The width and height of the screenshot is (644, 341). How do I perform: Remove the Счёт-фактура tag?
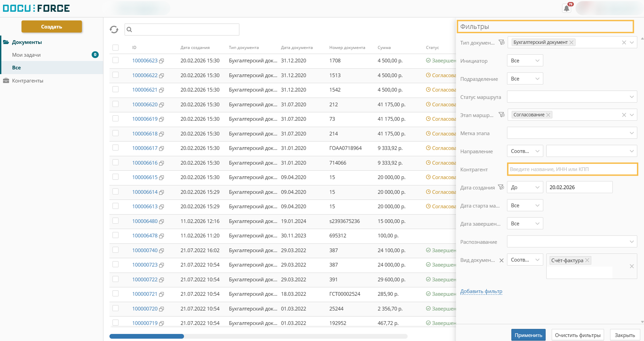tap(587, 260)
